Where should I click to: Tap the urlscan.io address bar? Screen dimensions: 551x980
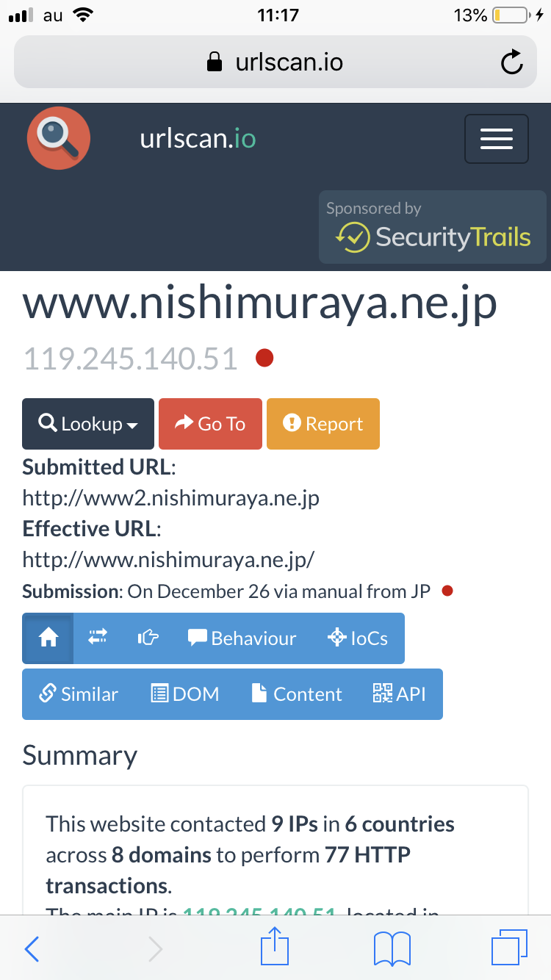tap(275, 62)
